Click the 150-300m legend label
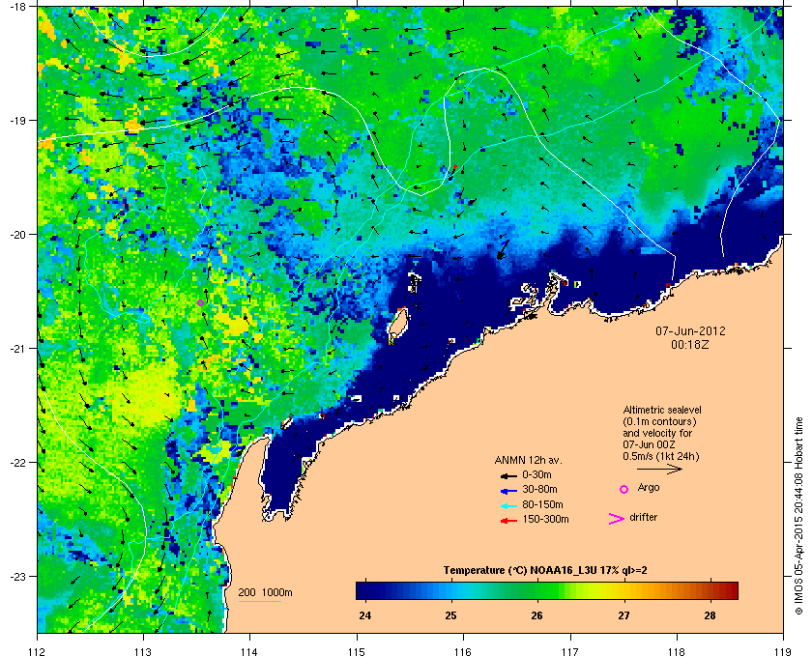 (545, 519)
